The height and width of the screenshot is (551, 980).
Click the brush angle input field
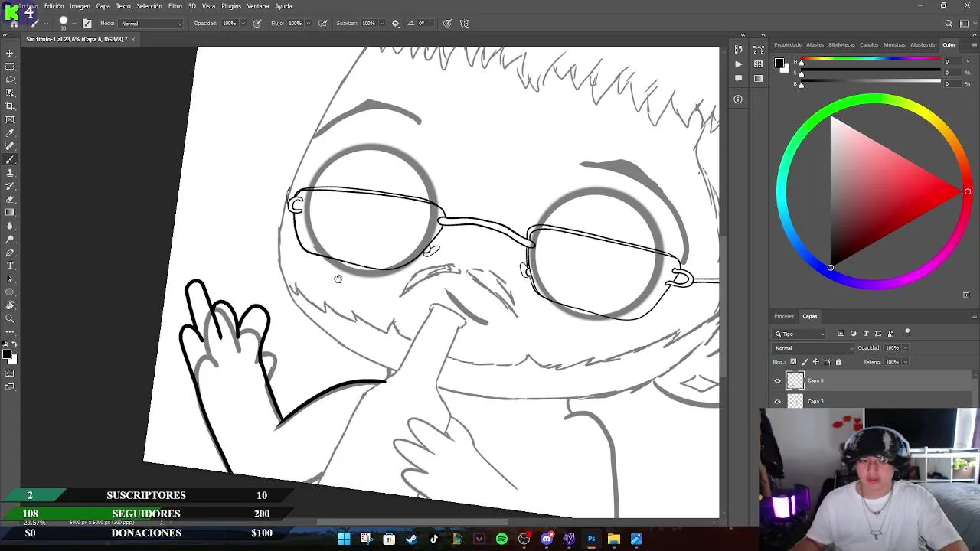(x=424, y=24)
